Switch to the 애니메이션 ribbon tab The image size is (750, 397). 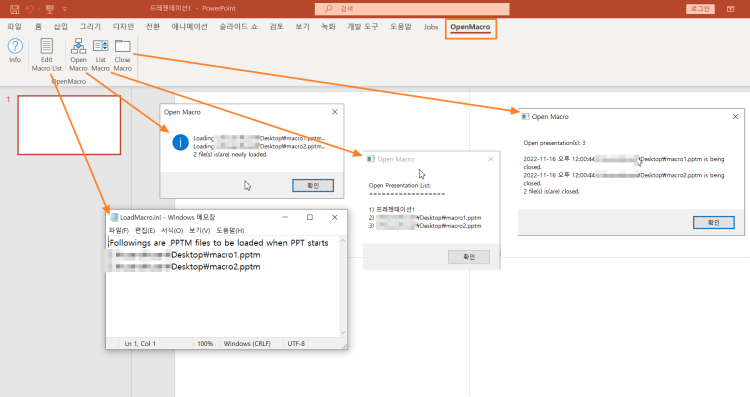point(189,27)
